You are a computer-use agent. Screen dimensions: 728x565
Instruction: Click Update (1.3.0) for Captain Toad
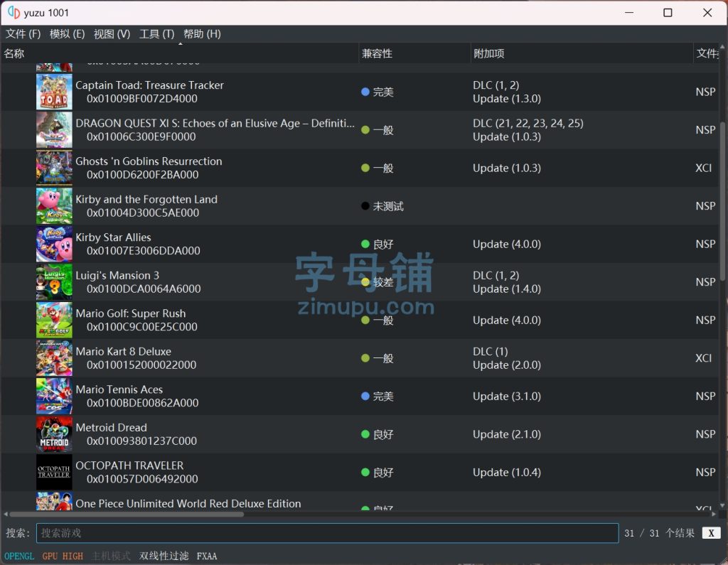506,98
